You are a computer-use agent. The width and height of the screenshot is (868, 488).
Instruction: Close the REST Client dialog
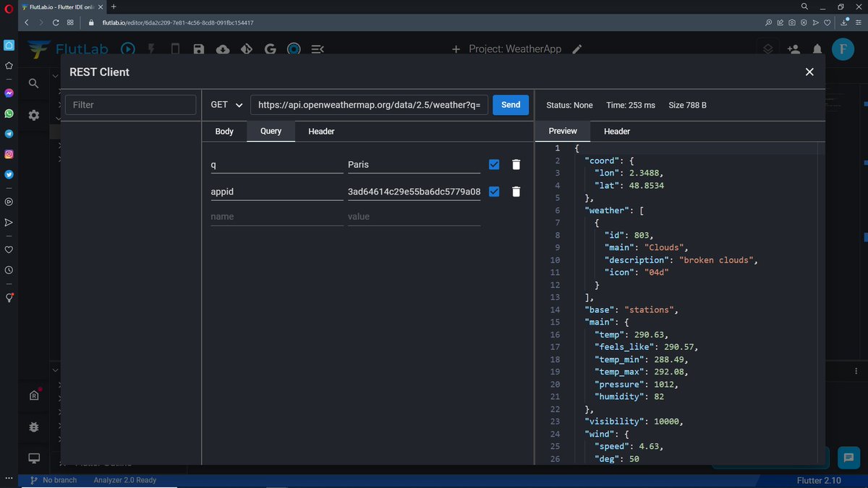[809, 72]
